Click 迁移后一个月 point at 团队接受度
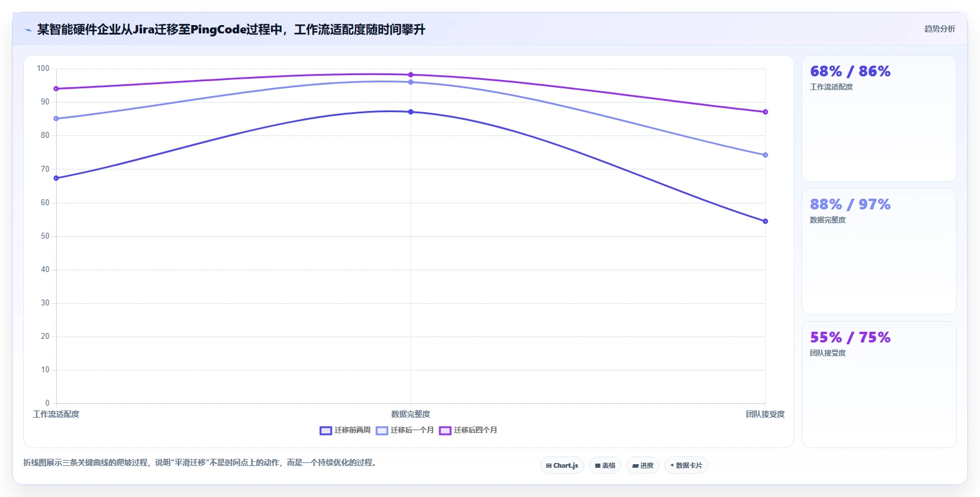 click(765, 155)
